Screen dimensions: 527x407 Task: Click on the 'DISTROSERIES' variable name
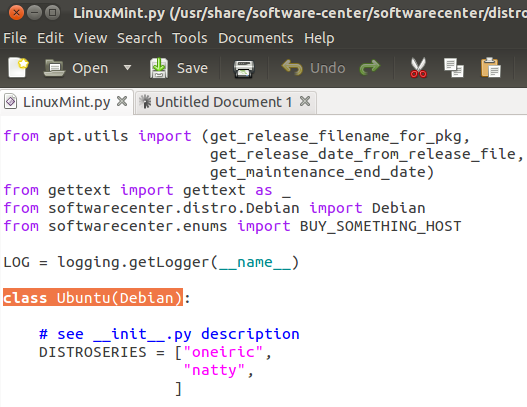[93, 352]
